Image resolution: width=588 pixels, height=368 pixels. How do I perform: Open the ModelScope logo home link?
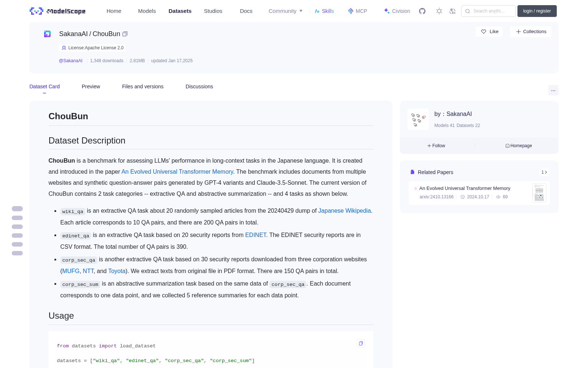click(57, 11)
